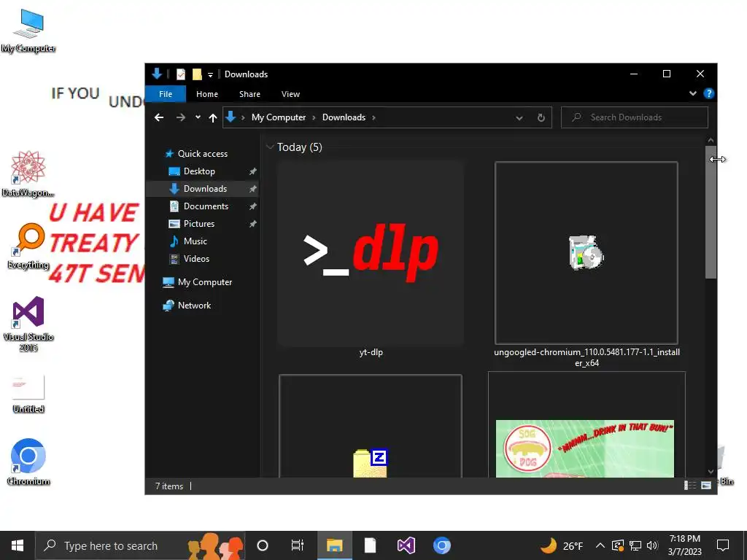Image resolution: width=747 pixels, height=560 pixels.
Task: Open recent locations dropdown
Action: pyautogui.click(x=198, y=117)
